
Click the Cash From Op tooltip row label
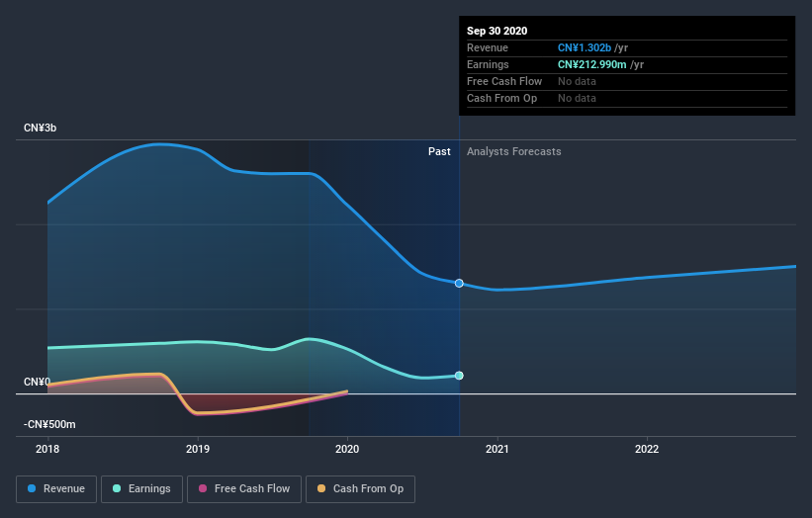pyautogui.click(x=501, y=98)
